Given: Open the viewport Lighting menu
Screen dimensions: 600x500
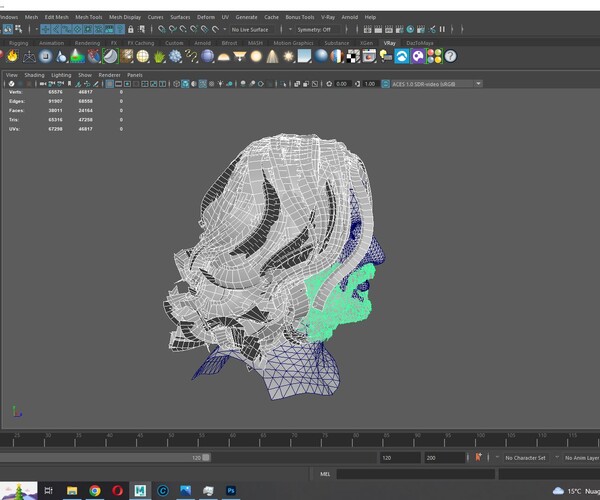Looking at the screenshot, I should tap(61, 75).
